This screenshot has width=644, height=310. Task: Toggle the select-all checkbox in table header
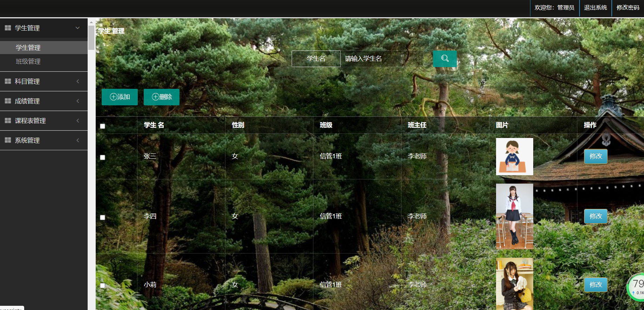(x=102, y=126)
